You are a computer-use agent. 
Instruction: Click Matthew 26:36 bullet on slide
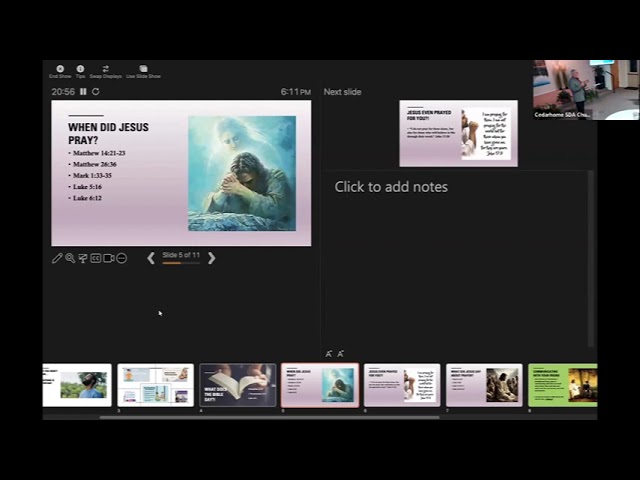(x=95, y=164)
